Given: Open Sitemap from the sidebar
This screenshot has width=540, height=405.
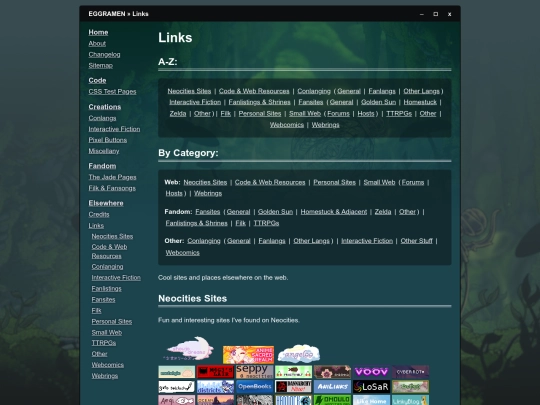Looking at the screenshot, I should 101,65.
